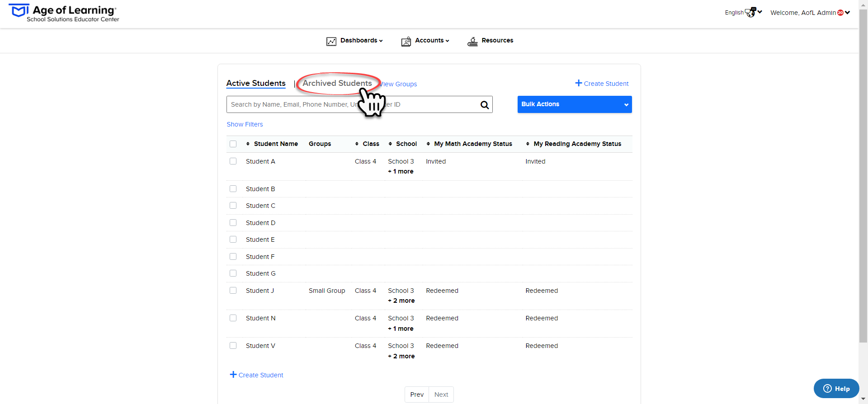Go to the Prev page
868x404 pixels.
(x=417, y=395)
